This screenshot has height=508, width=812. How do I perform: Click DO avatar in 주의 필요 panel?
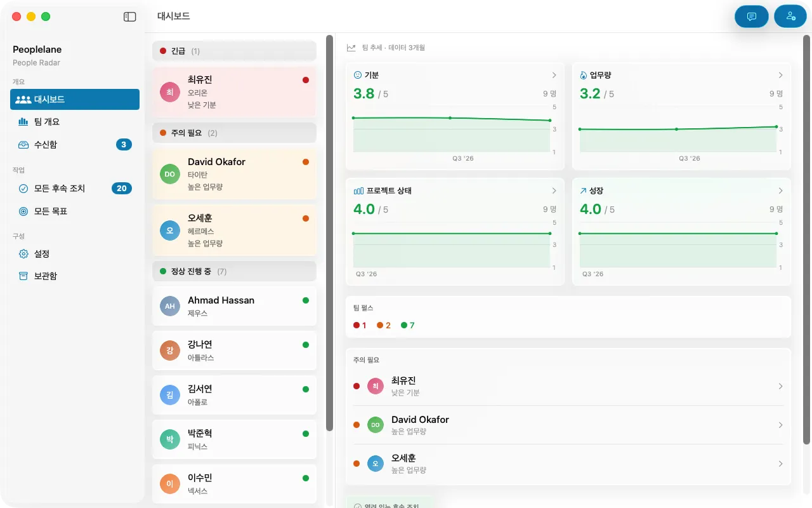tap(376, 425)
